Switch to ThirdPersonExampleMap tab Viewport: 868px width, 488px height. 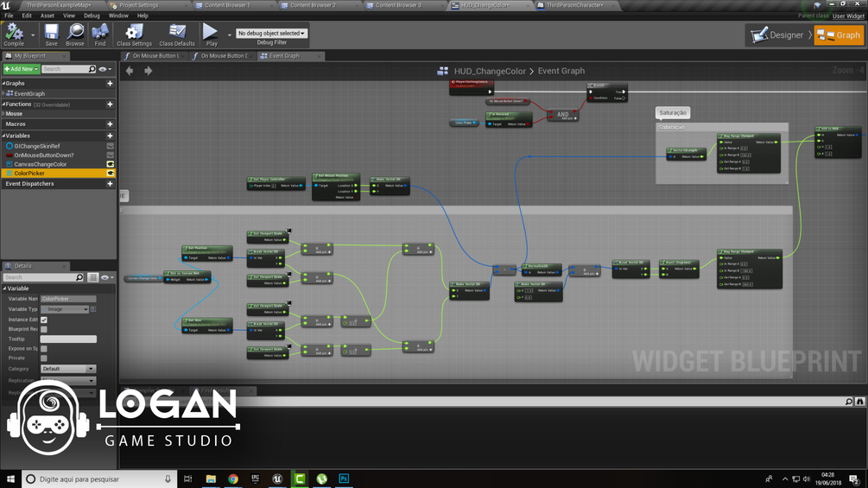(x=58, y=5)
